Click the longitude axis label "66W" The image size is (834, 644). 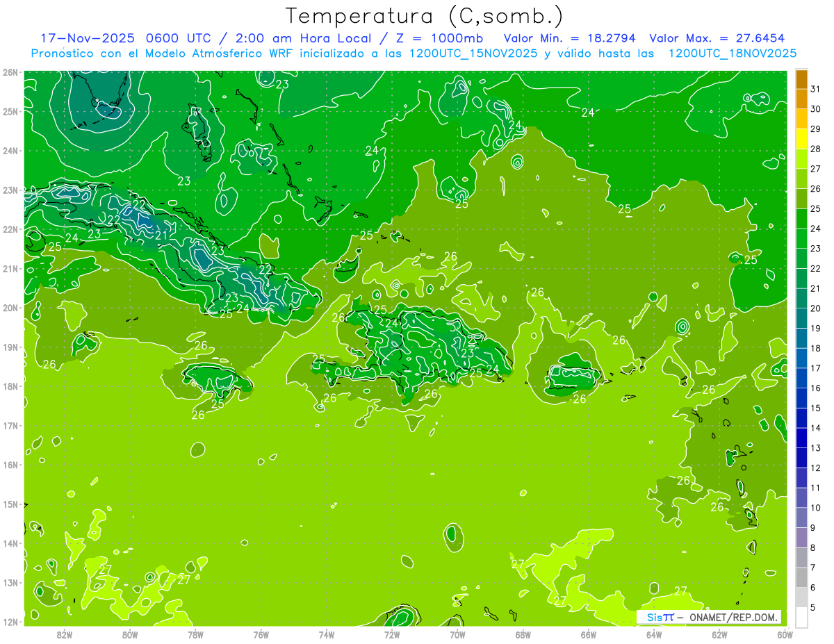click(588, 634)
